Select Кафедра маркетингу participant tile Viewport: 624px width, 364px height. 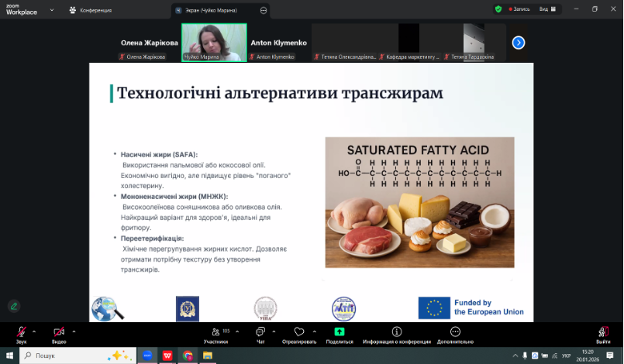click(x=409, y=42)
